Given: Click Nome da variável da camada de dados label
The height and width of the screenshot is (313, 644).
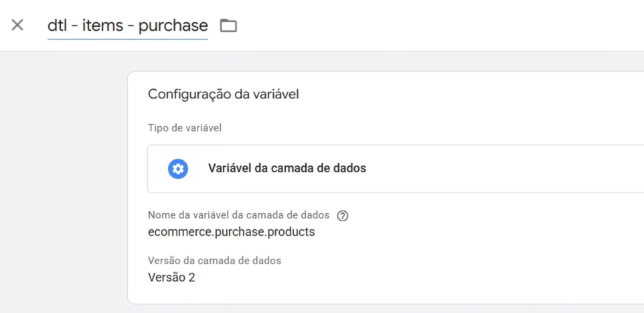Looking at the screenshot, I should pyautogui.click(x=238, y=215).
